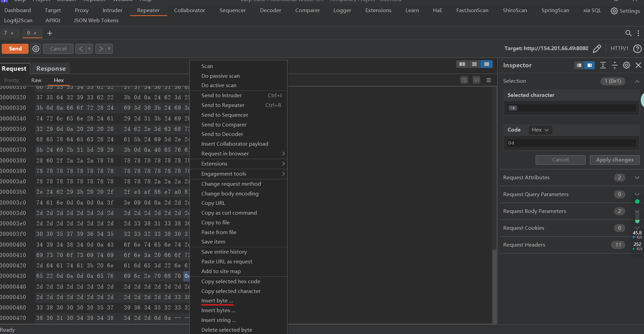Open Request in browser submenu
The height and width of the screenshot is (334, 644).
tap(238, 154)
